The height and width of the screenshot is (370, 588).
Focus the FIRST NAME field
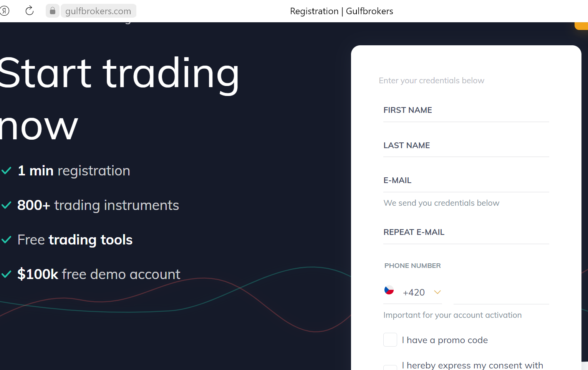coord(466,111)
